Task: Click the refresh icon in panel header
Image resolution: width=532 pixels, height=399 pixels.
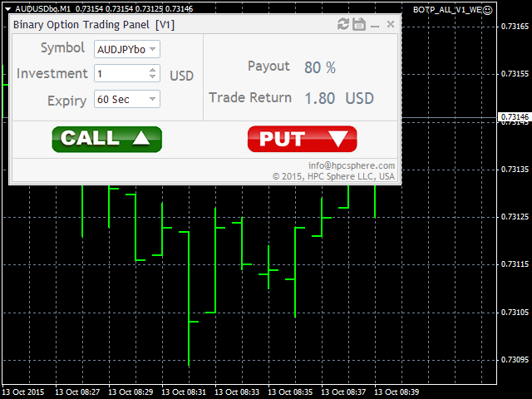Action: [x=343, y=24]
